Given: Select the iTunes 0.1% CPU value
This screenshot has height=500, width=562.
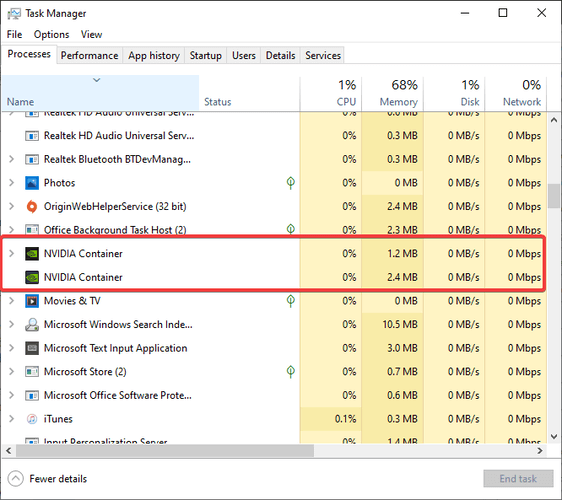Looking at the screenshot, I should coord(345,419).
